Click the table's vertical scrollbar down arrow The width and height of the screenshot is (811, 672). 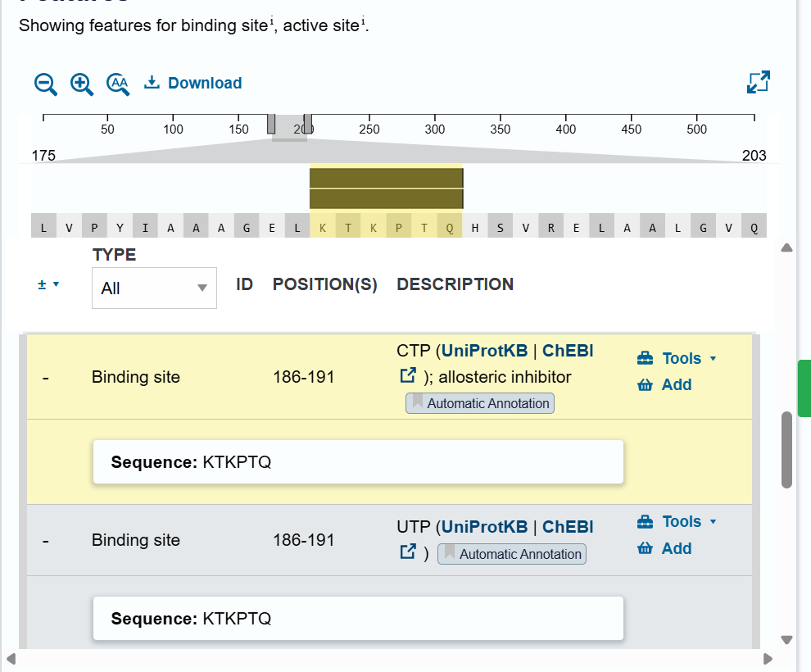point(786,640)
